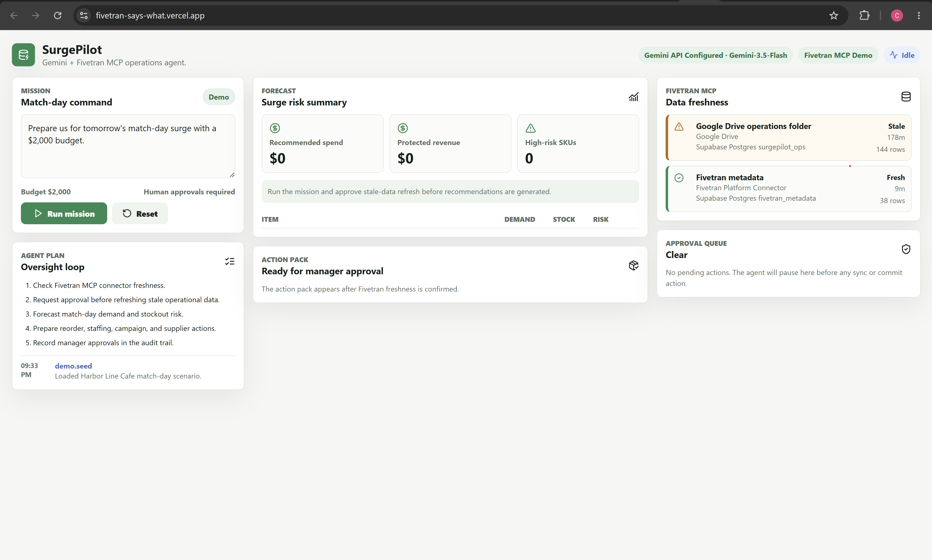Click the check circle icon on Fivetran metadata row
Viewport: 932px width, 560px height.
[679, 178]
